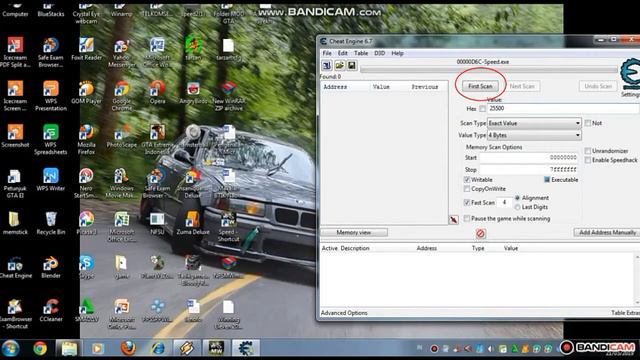This screenshot has width=640, height=360.
Task: Toggle CopyOnWrite checkbox
Action: coord(467,189)
